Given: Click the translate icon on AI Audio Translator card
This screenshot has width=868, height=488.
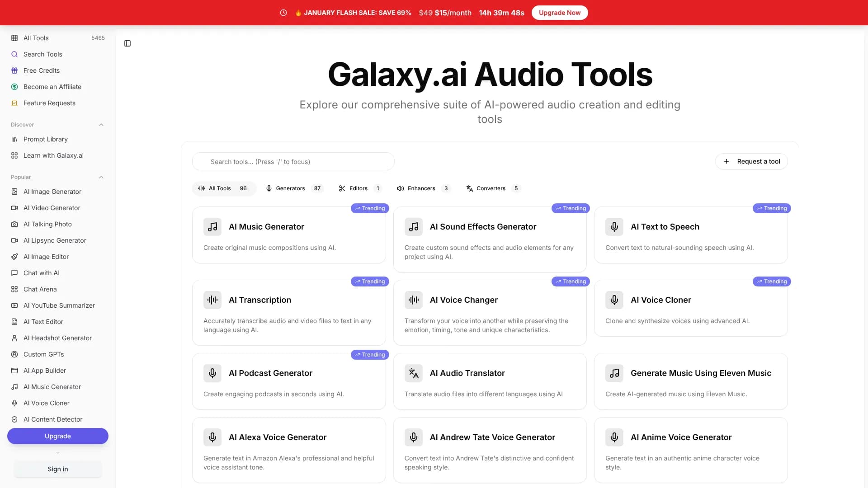Looking at the screenshot, I should pyautogui.click(x=414, y=373).
